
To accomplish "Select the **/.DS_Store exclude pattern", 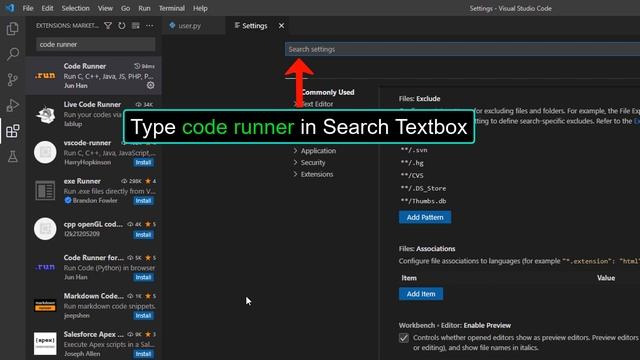I will [423, 189].
